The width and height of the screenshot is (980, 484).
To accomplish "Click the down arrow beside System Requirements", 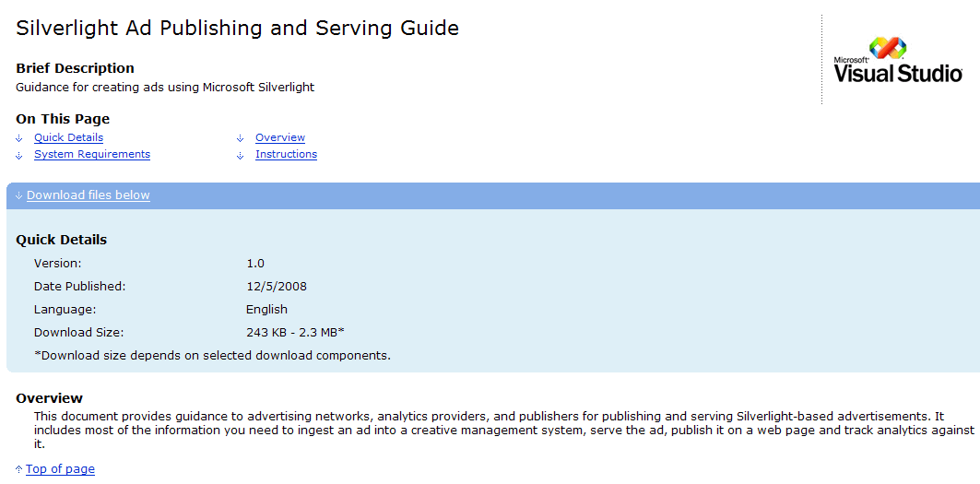I will pyautogui.click(x=19, y=155).
